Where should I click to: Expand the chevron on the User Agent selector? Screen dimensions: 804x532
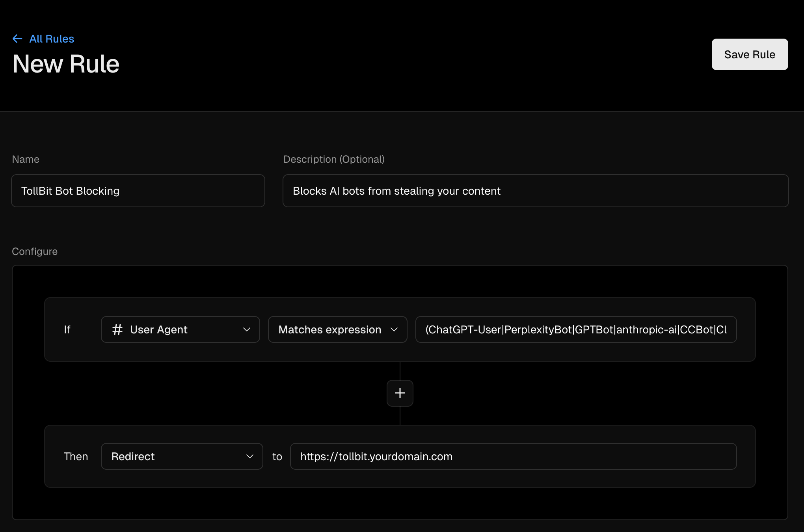click(x=247, y=329)
